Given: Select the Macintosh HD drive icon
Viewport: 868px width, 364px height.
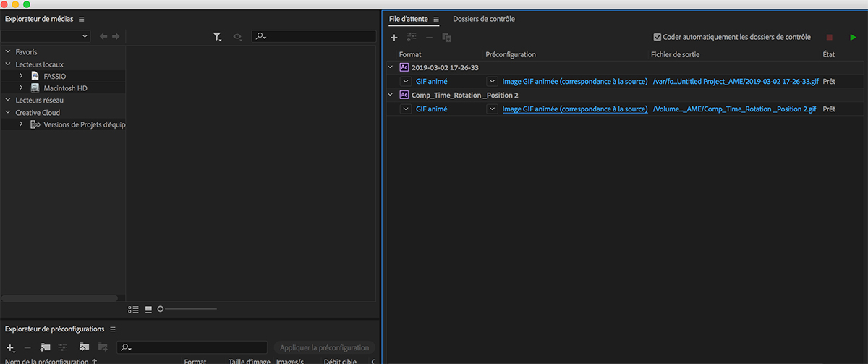Looking at the screenshot, I should click(x=35, y=88).
